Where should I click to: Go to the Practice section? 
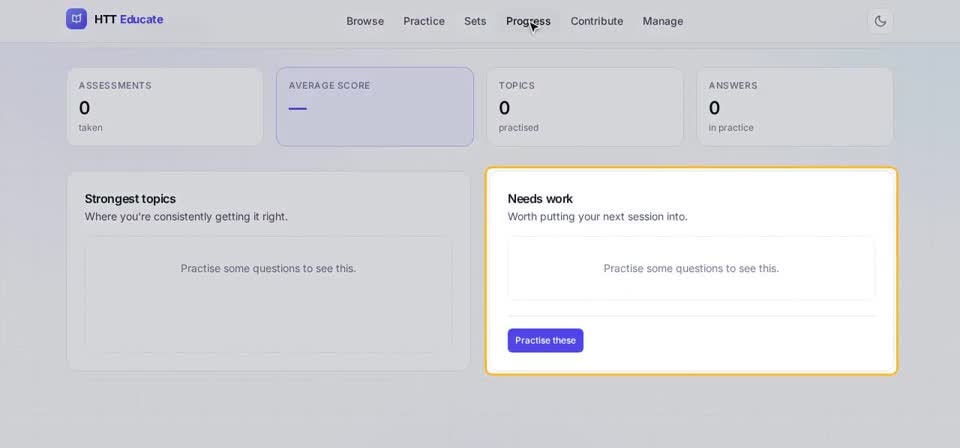point(424,21)
